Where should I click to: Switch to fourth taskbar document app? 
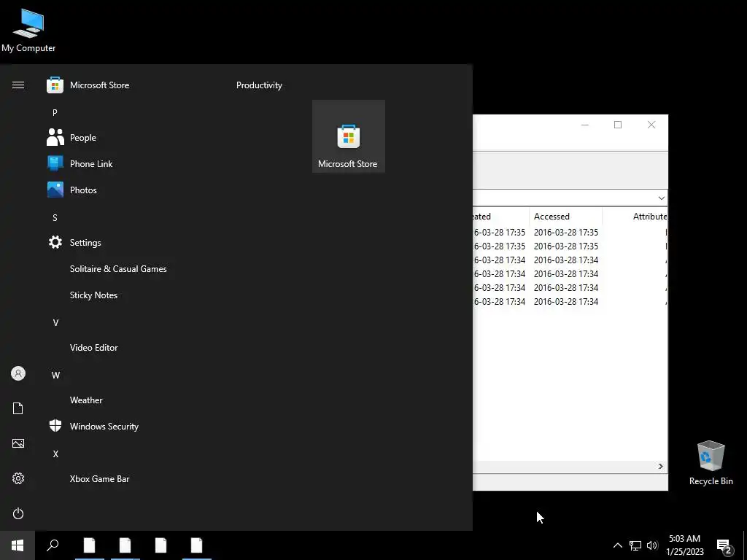pos(197,545)
